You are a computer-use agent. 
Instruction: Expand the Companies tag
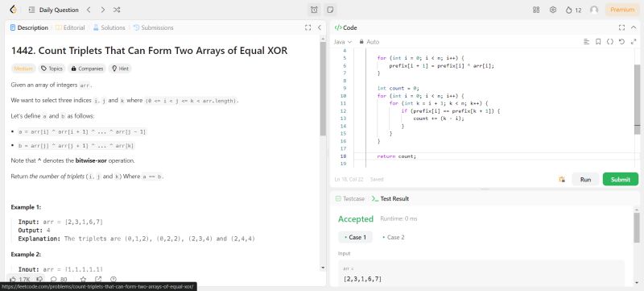[x=87, y=69]
